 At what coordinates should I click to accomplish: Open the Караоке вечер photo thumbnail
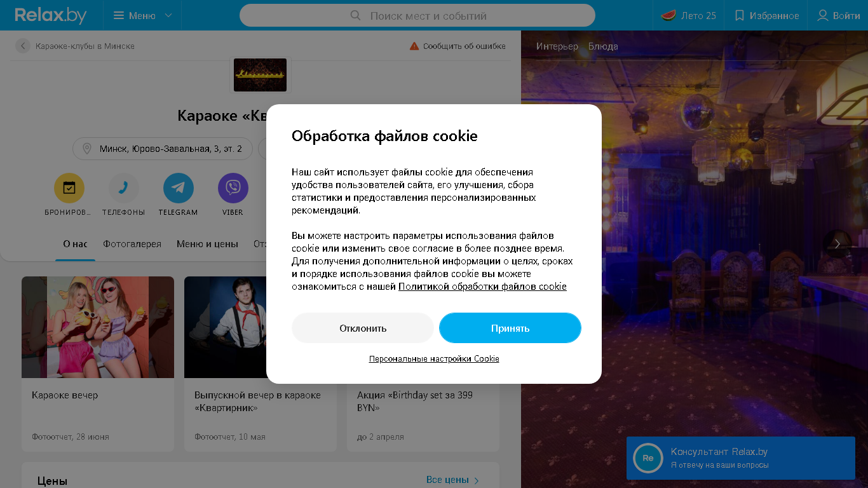[x=98, y=327]
